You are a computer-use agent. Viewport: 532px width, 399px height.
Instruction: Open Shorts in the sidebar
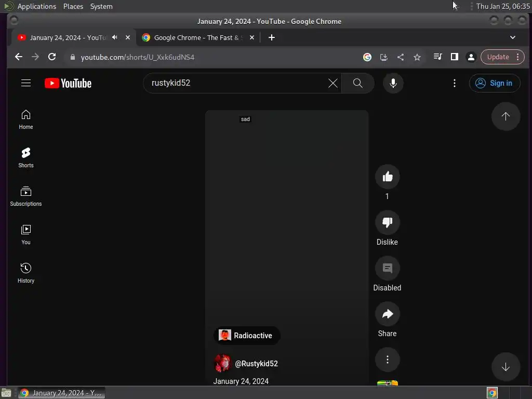point(26,158)
